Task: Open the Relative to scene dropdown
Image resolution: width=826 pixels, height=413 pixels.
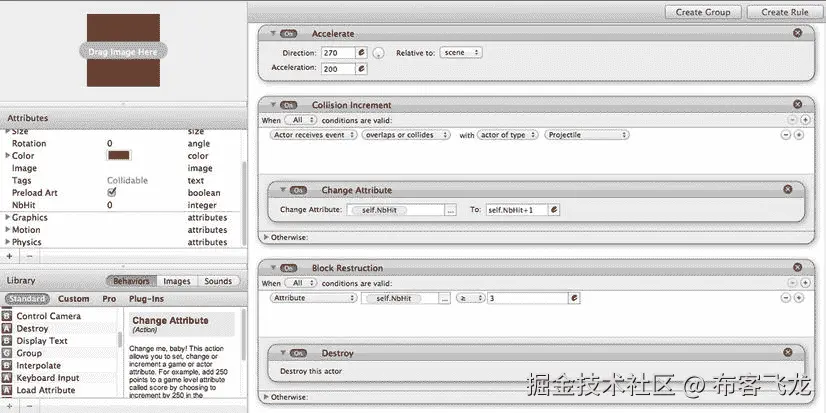Action: point(460,53)
